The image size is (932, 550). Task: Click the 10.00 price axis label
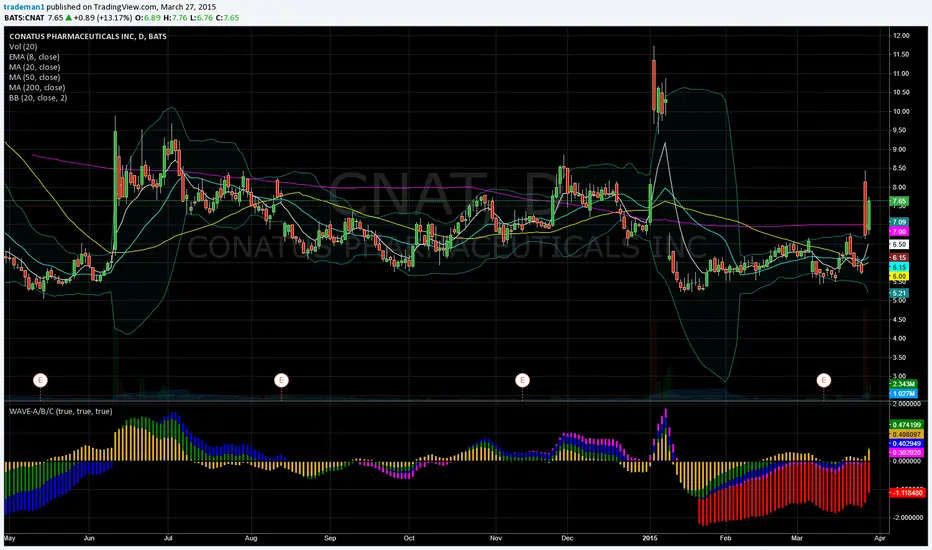pos(900,112)
